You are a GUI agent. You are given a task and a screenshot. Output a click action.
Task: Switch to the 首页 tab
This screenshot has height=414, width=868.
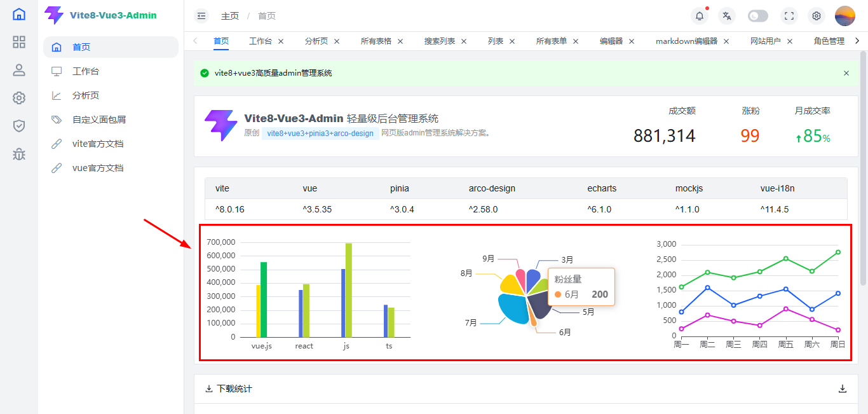(x=221, y=41)
